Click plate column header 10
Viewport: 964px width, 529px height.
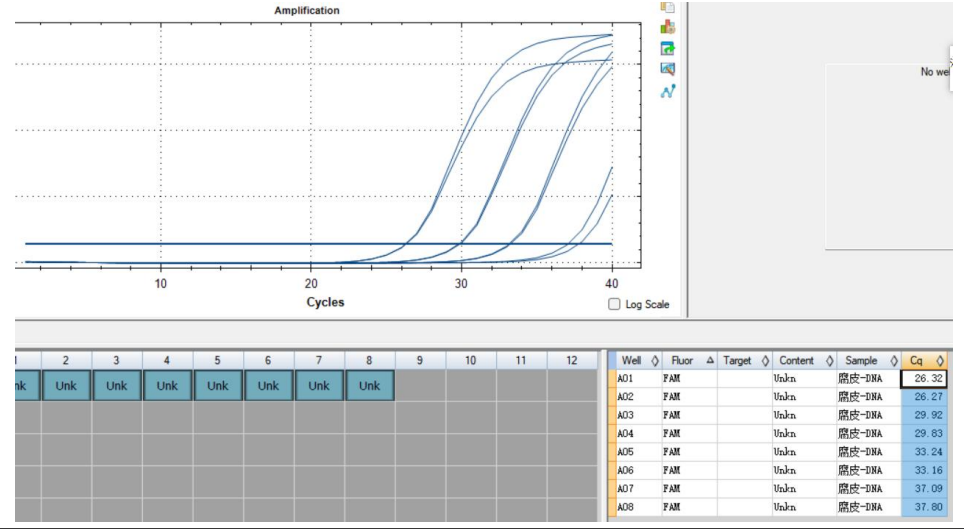click(x=470, y=360)
